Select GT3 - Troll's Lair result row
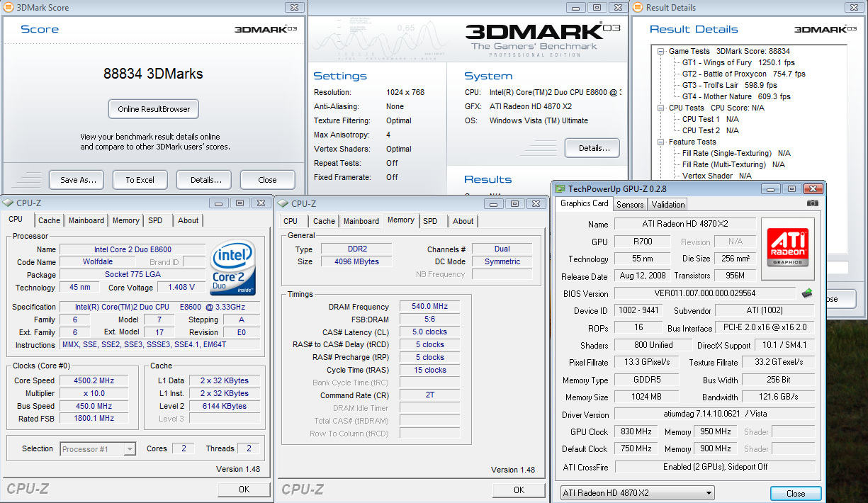The image size is (868, 503). tap(729, 85)
